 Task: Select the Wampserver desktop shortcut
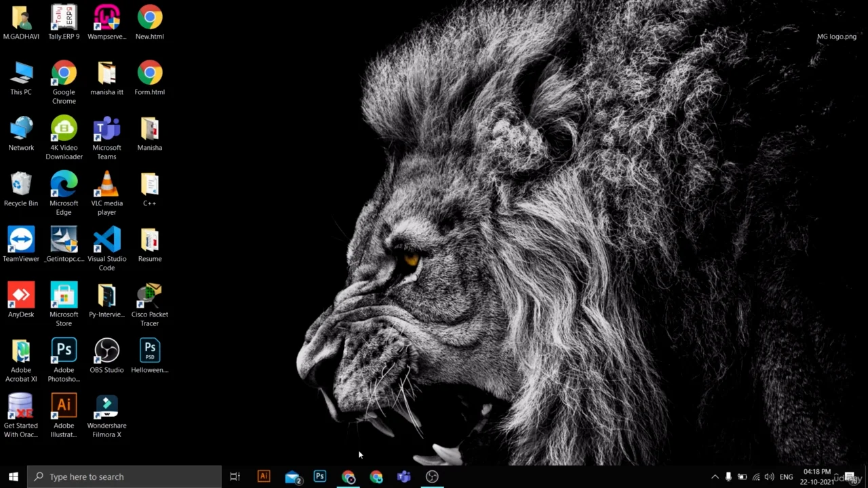(106, 22)
